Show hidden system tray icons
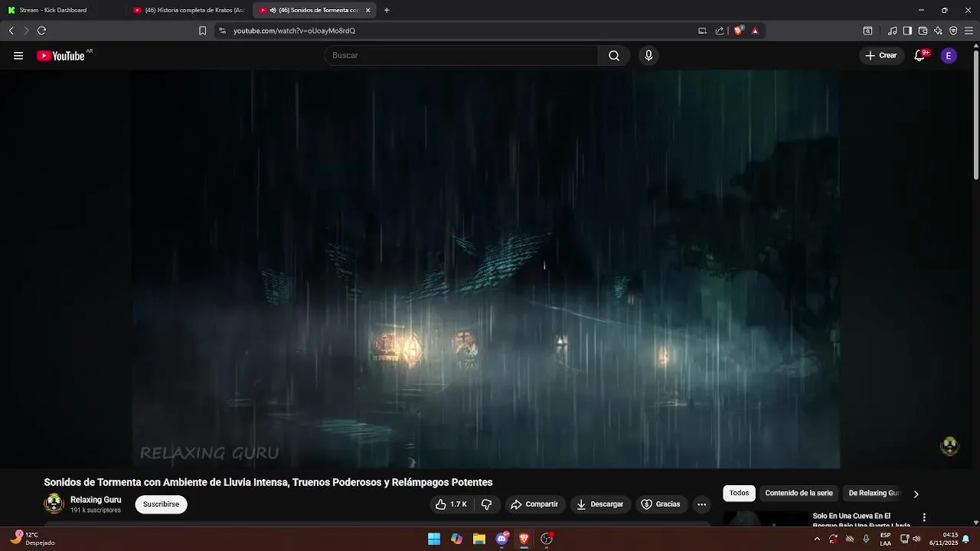The height and width of the screenshot is (551, 980). pos(817,539)
